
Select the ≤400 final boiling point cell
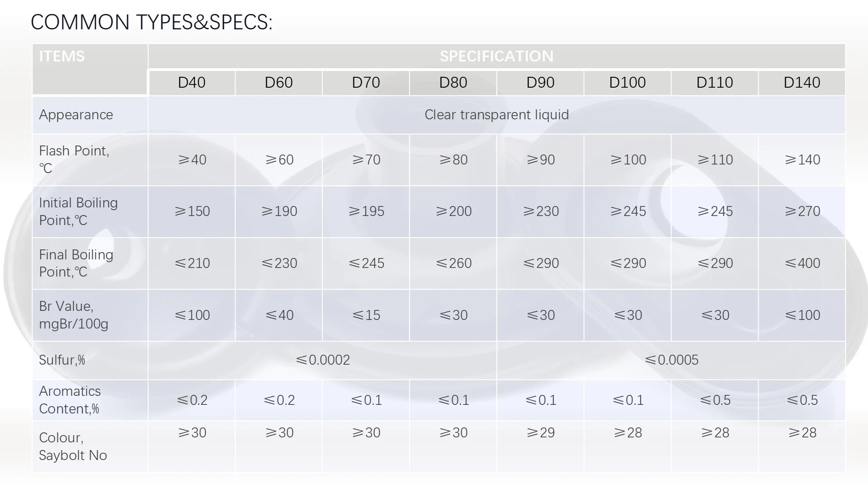point(802,263)
